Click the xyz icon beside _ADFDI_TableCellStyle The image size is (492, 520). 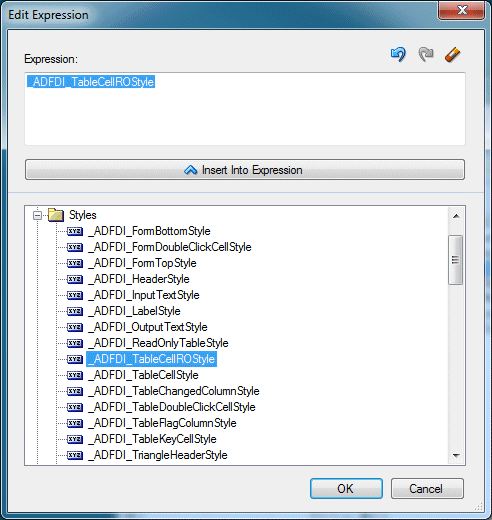pos(75,375)
